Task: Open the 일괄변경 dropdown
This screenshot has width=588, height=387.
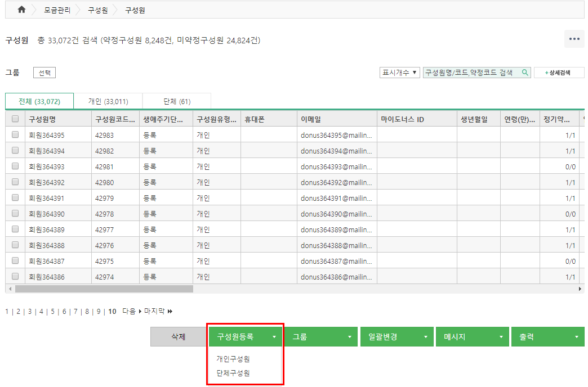Action: pos(397,336)
